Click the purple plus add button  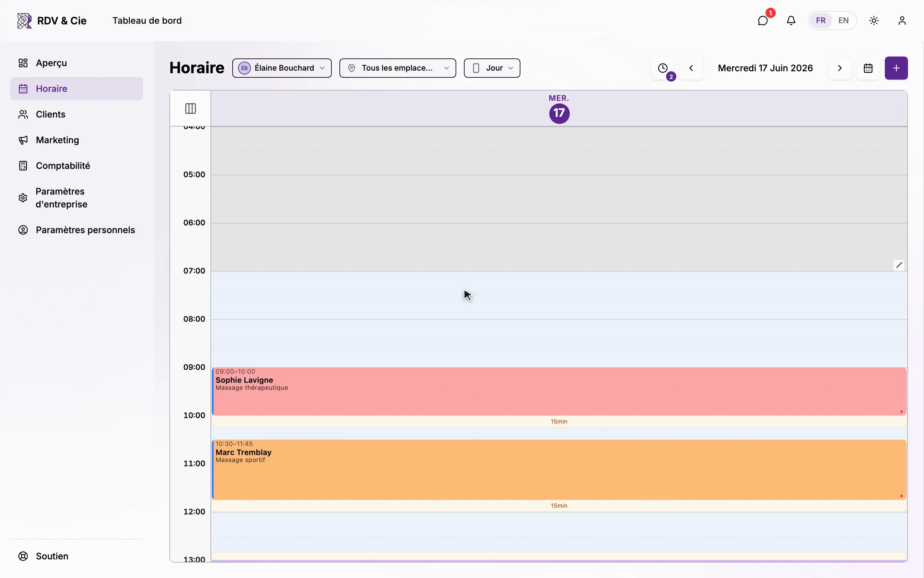896,68
